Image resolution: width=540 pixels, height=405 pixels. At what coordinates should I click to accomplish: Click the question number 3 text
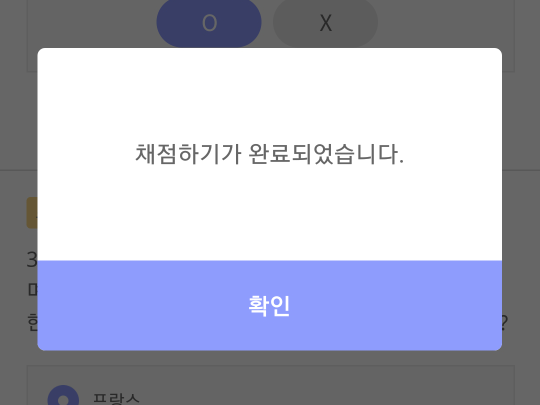click(x=32, y=260)
